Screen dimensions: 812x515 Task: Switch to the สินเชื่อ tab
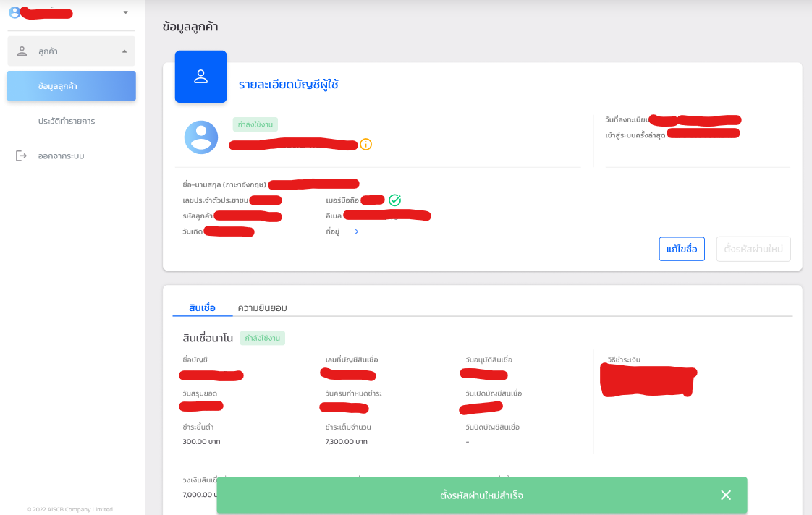pyautogui.click(x=202, y=307)
